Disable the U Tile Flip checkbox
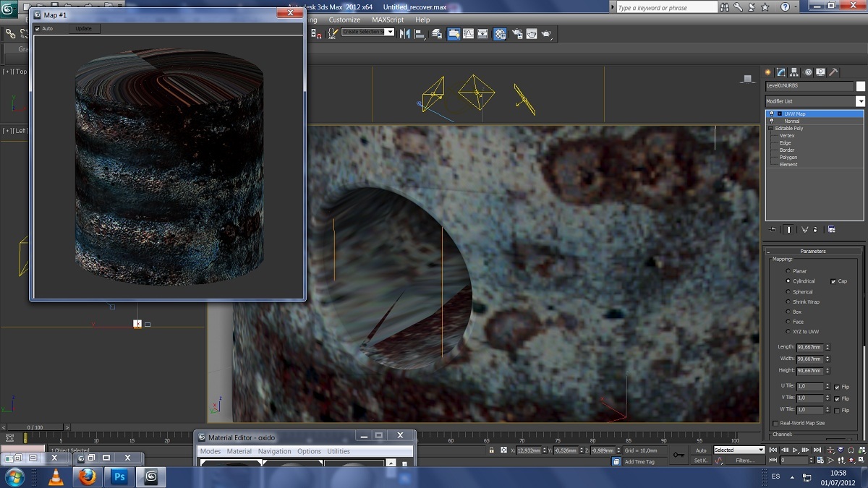868x488 pixels. click(x=837, y=387)
